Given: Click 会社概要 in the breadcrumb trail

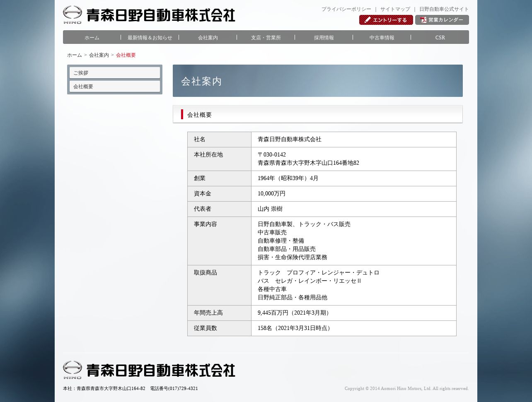Looking at the screenshot, I should tap(126, 55).
